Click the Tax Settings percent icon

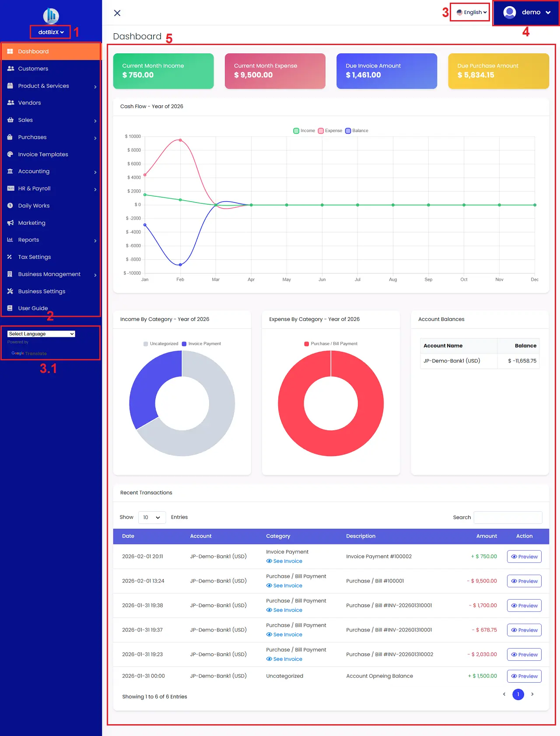coord(10,257)
